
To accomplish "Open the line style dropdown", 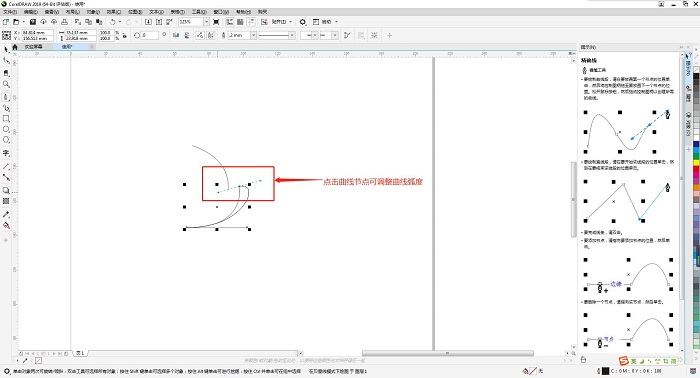I will tap(292, 35).
